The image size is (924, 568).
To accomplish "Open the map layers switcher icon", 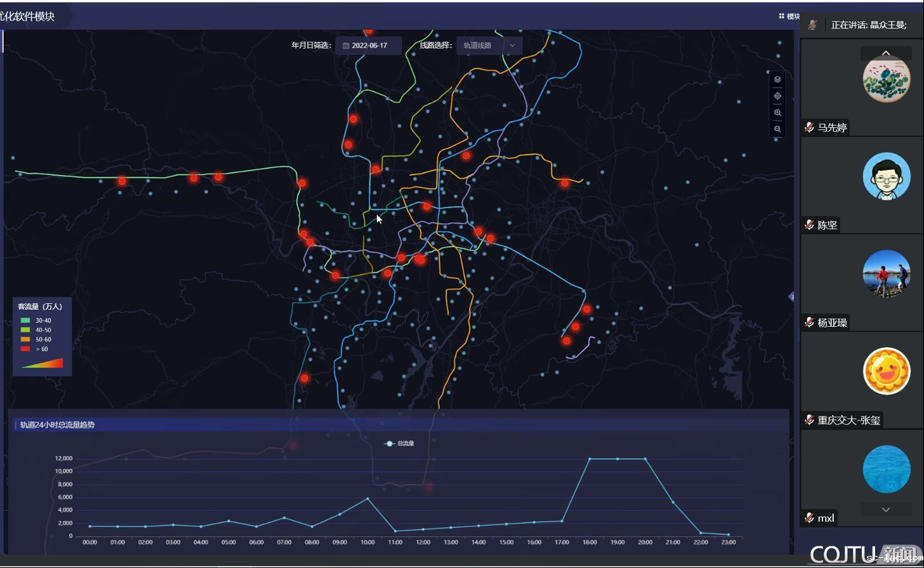I will (777, 80).
